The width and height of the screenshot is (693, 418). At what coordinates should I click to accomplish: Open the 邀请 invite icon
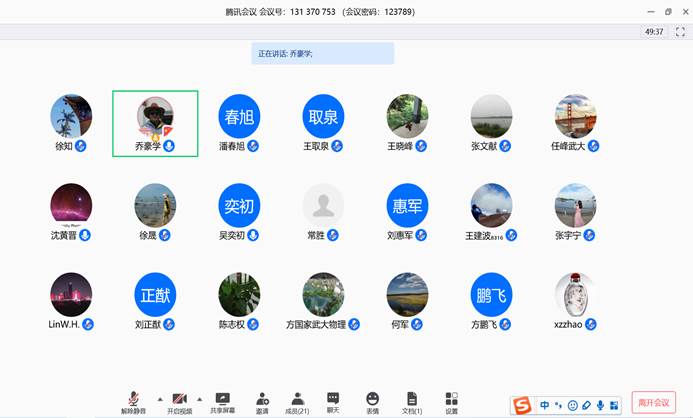[262, 401]
